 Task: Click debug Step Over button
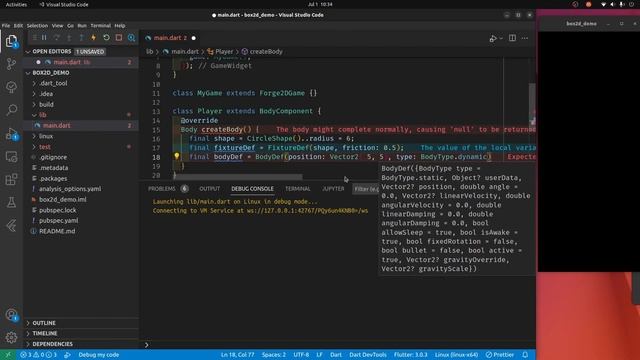(57, 38)
